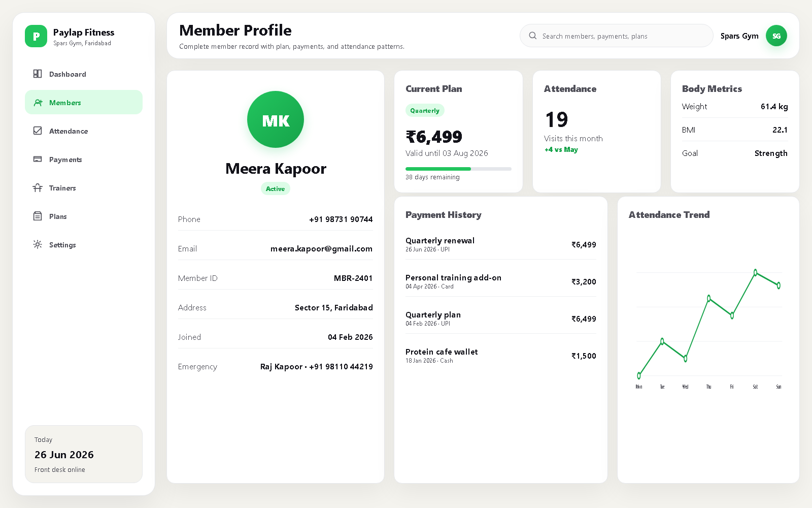Click the BMI value 22.1
Viewport: 812px width, 508px height.
[780, 130]
